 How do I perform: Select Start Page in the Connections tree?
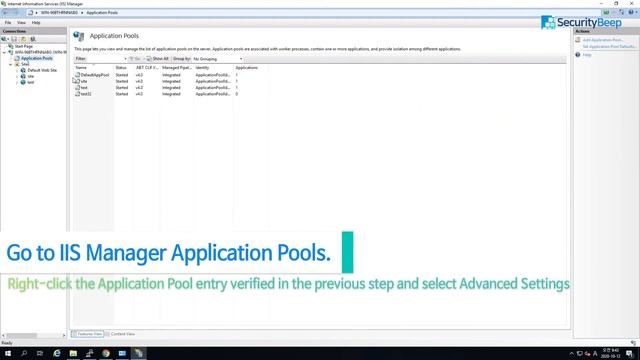pyautogui.click(x=24, y=47)
